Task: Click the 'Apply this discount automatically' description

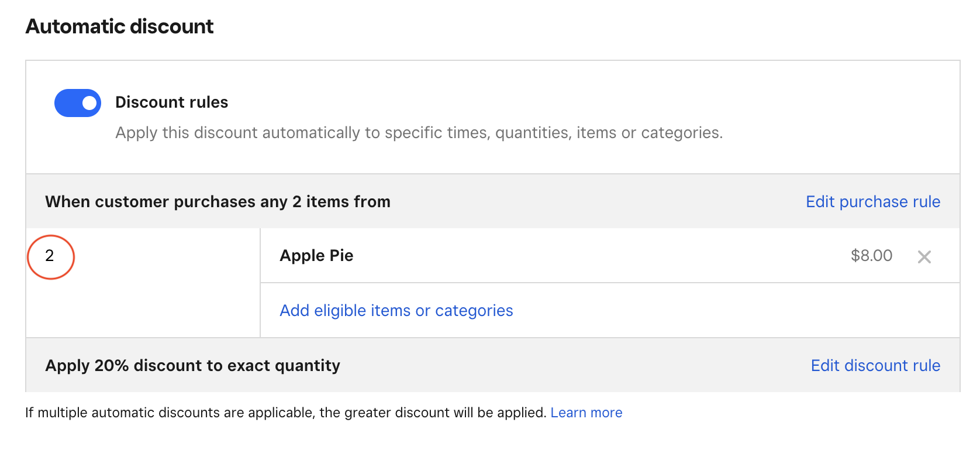Action: (419, 133)
